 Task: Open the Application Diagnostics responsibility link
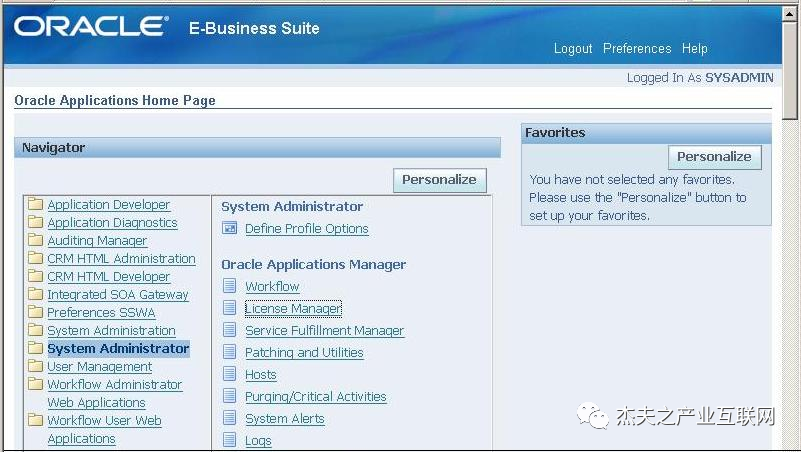coord(112,223)
